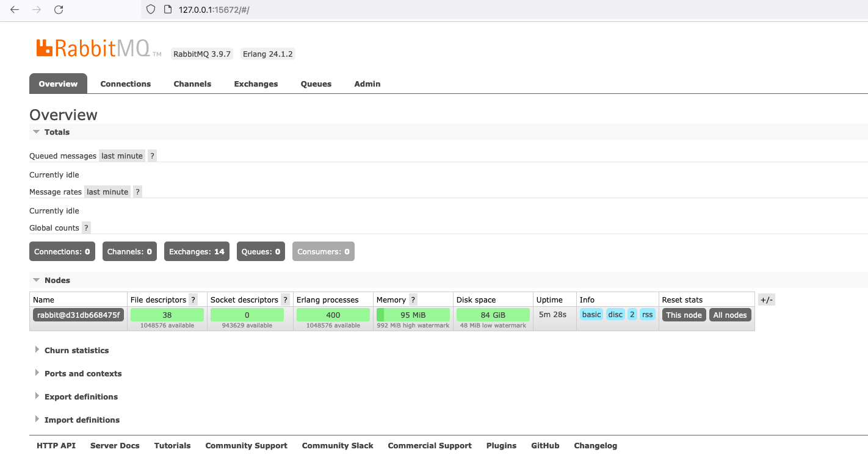
Task: Open help for Message rates
Action: point(138,192)
